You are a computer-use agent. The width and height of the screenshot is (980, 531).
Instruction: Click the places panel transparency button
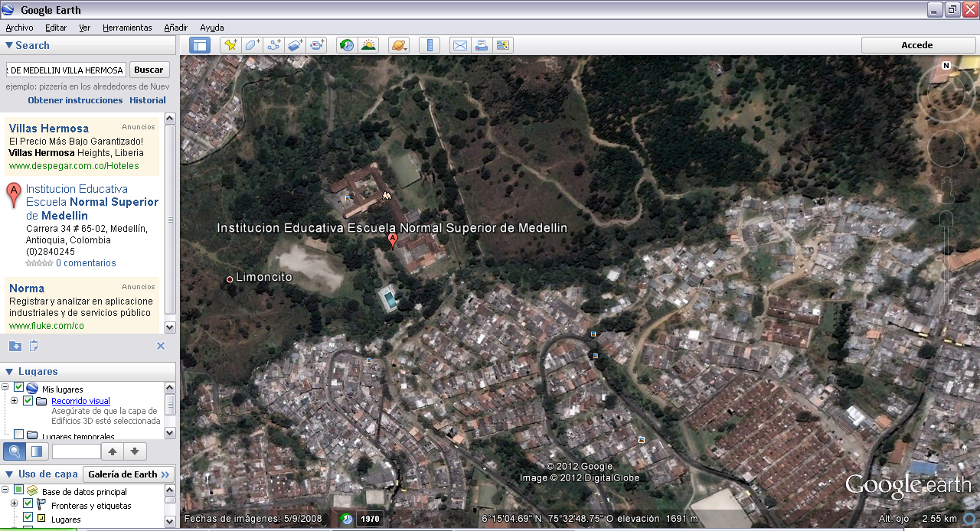pyautogui.click(x=37, y=451)
